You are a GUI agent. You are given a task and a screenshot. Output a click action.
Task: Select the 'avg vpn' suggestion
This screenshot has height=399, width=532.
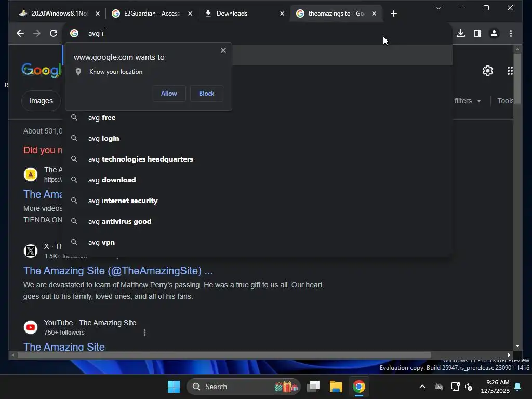258,242
